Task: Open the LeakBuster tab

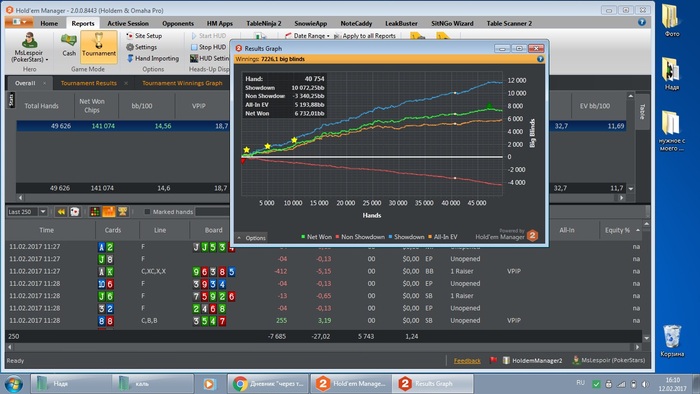Action: (401, 23)
